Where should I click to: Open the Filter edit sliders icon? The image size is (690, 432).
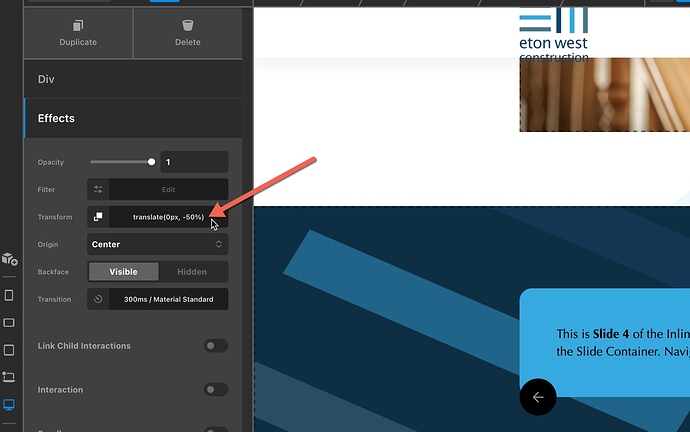point(98,189)
